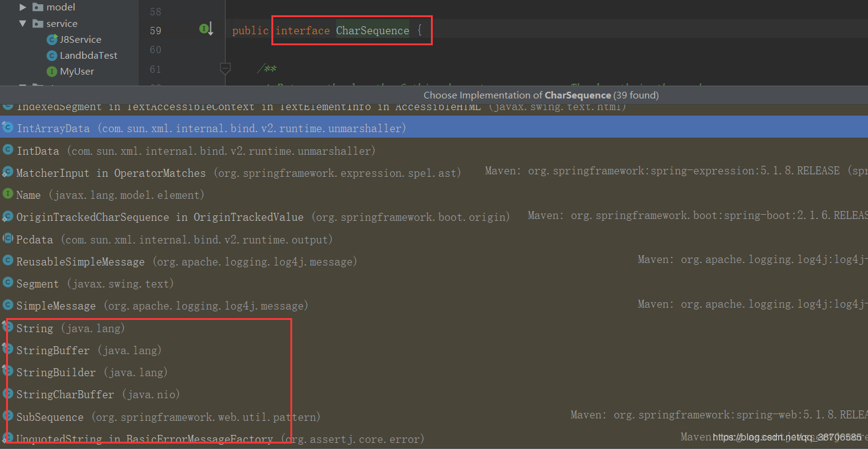Click the interface icon beside Name
Viewport: 868px width, 449px height.
[8, 195]
